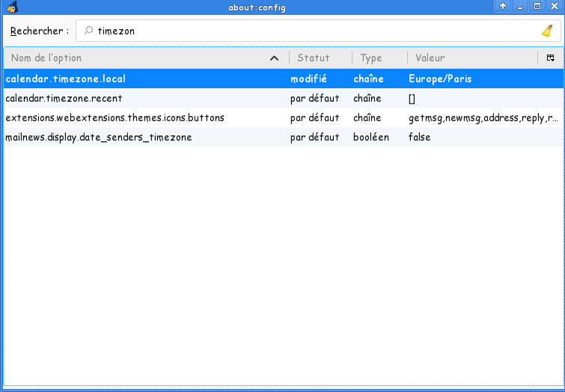
Task: Open the column picker icon
Action: tap(550, 58)
